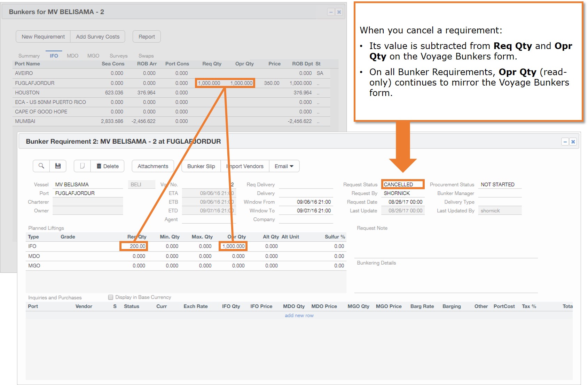Image resolution: width=588 pixels, height=385 pixels.
Task: Click the New Requirement button
Action: pyautogui.click(x=43, y=37)
